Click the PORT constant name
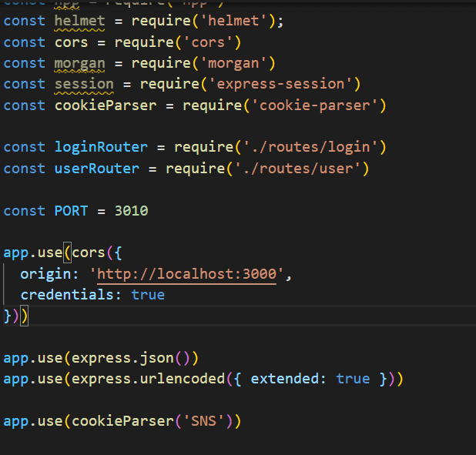Viewport: 476px width, 455px height. click(71, 210)
